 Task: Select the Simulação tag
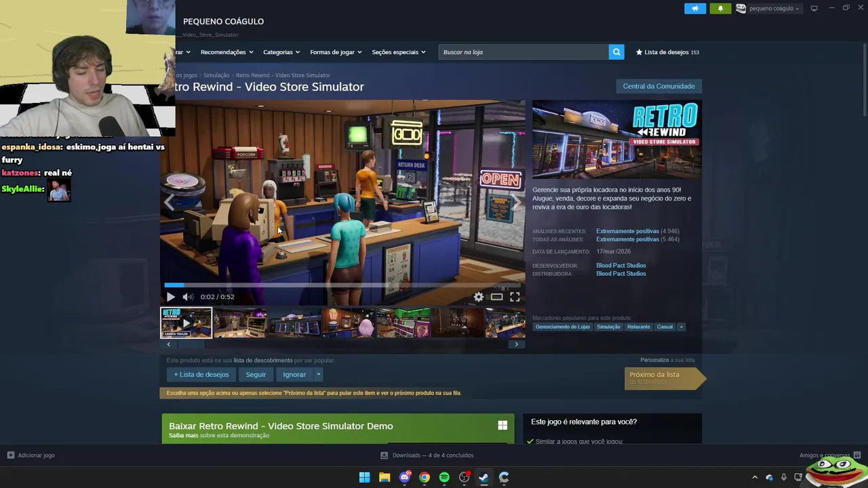point(608,327)
